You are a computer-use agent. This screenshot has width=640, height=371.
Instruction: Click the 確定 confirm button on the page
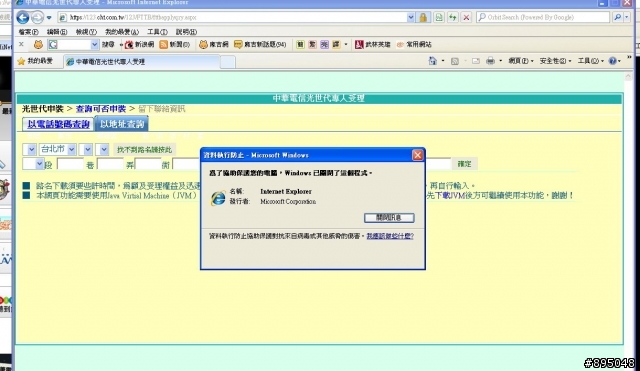[x=464, y=164]
